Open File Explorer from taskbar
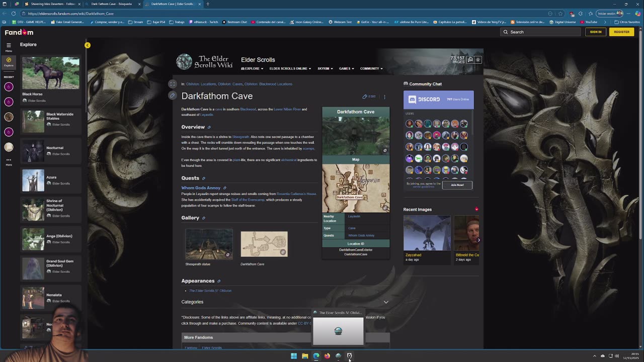The image size is (644, 362). tap(305, 356)
